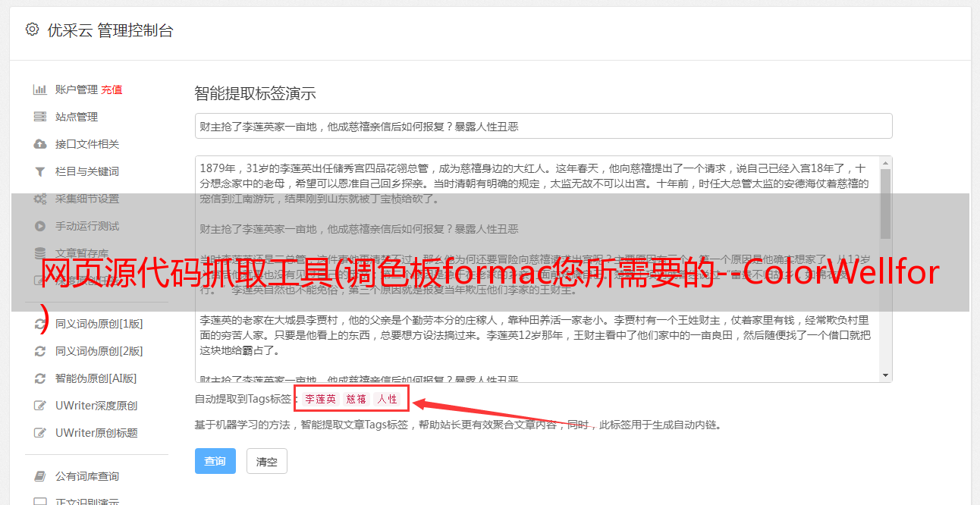
Task: Click the book icon beside 公有词库查询
Action: (x=39, y=476)
